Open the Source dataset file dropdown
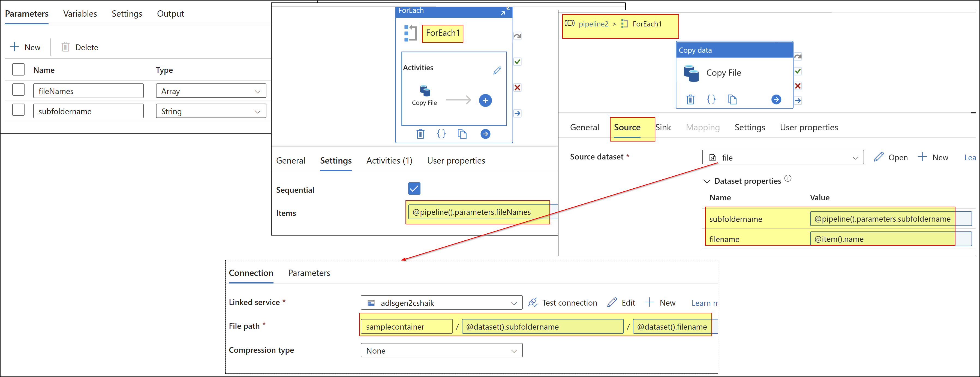 pos(783,158)
